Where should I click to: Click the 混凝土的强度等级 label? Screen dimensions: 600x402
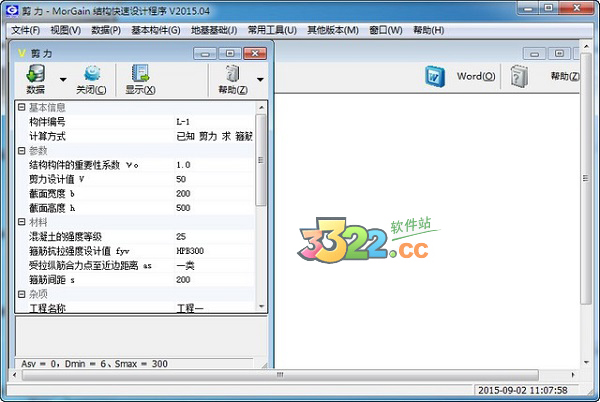coord(65,236)
